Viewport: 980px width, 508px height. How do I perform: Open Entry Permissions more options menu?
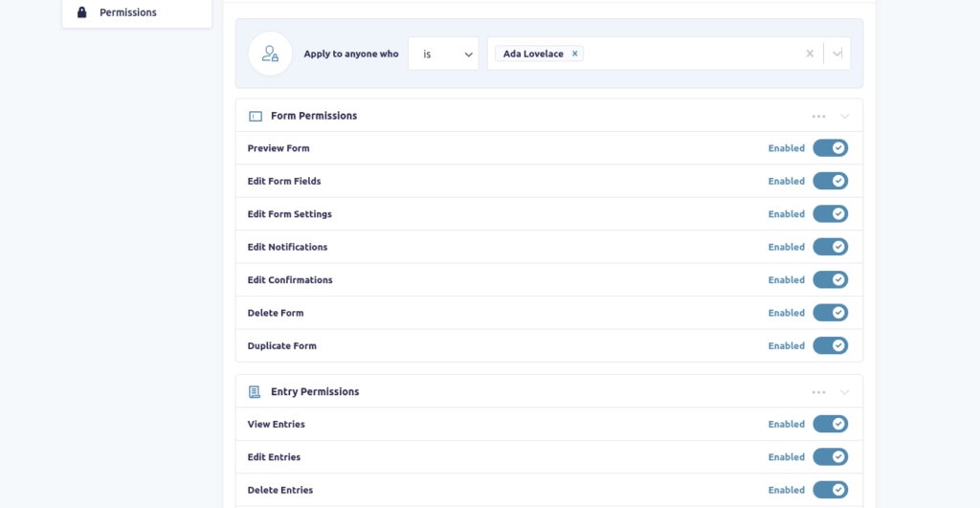(x=819, y=392)
